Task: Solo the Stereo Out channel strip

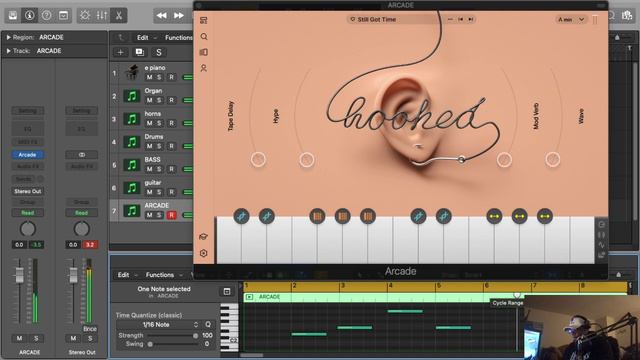Action: [x=90, y=338]
